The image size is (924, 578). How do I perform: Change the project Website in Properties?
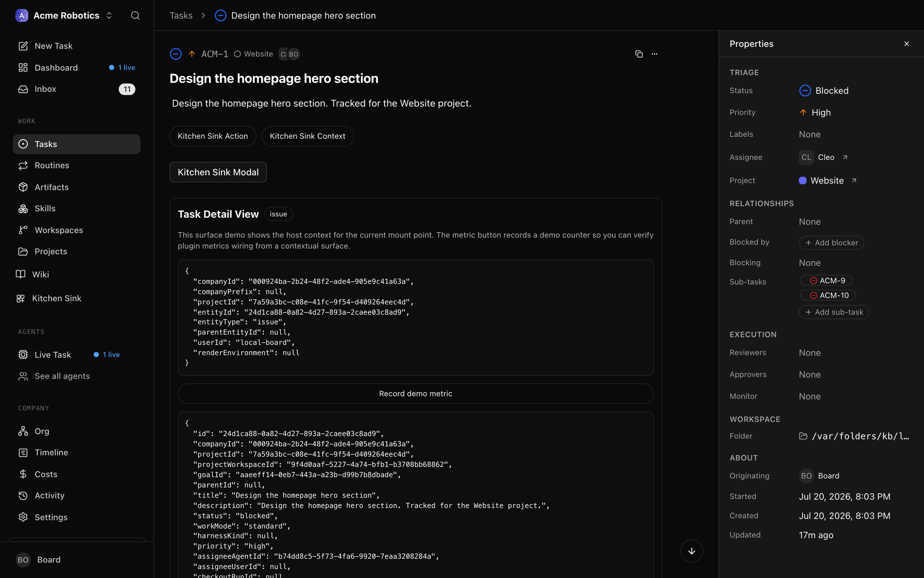(x=821, y=180)
